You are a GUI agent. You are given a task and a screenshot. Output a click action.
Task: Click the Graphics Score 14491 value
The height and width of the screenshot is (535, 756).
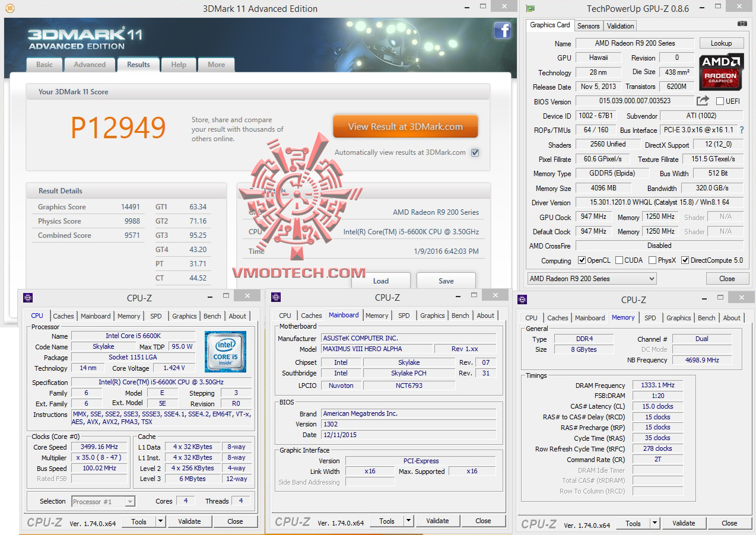[x=131, y=207]
